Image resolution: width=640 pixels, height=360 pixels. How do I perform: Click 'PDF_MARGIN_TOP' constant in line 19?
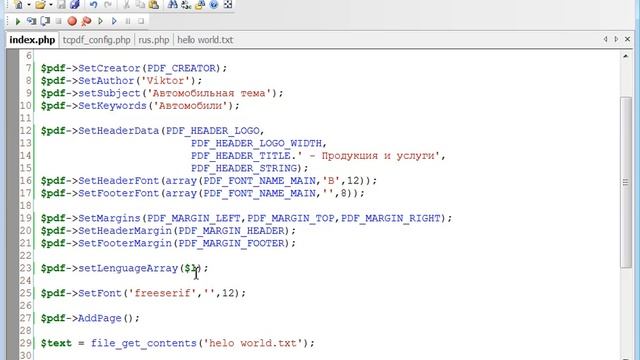pos(291,218)
